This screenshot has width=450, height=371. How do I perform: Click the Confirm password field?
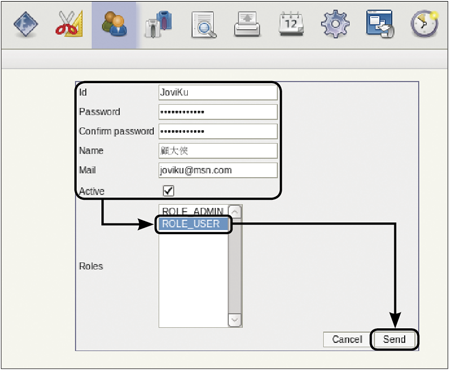click(218, 131)
